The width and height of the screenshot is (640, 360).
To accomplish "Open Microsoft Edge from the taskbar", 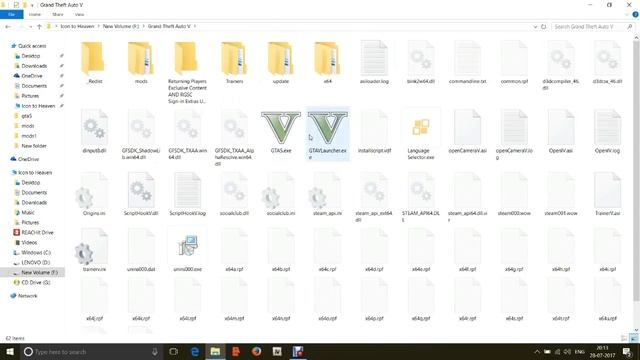I will pyautogui.click(x=195, y=351).
